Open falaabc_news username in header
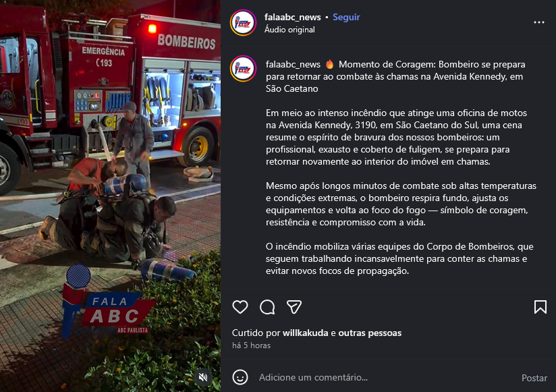Image resolution: width=556 pixels, height=392 pixels. click(x=292, y=17)
